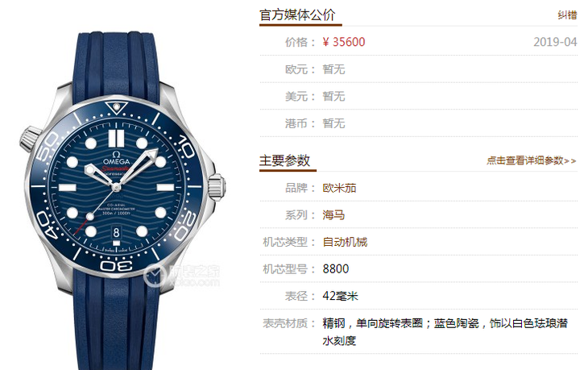Click the 8800 movement model value

[x=336, y=268]
